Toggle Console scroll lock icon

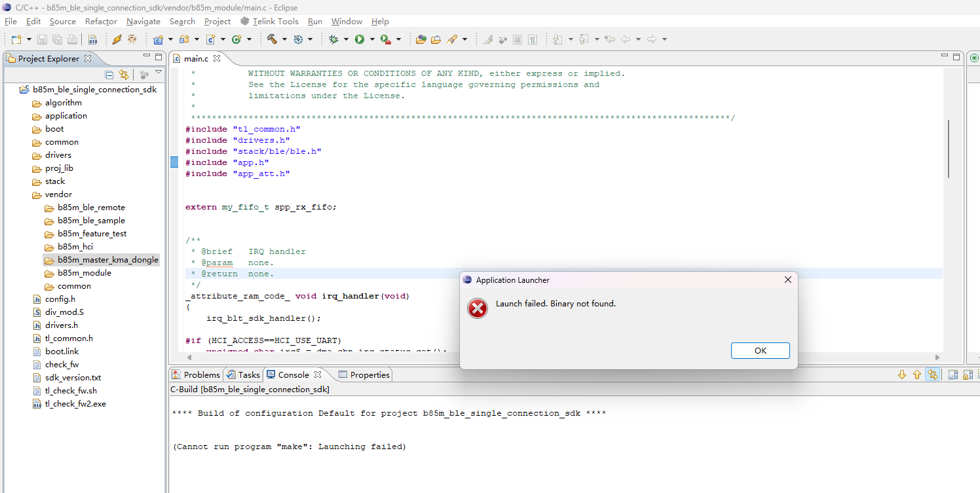(968, 374)
